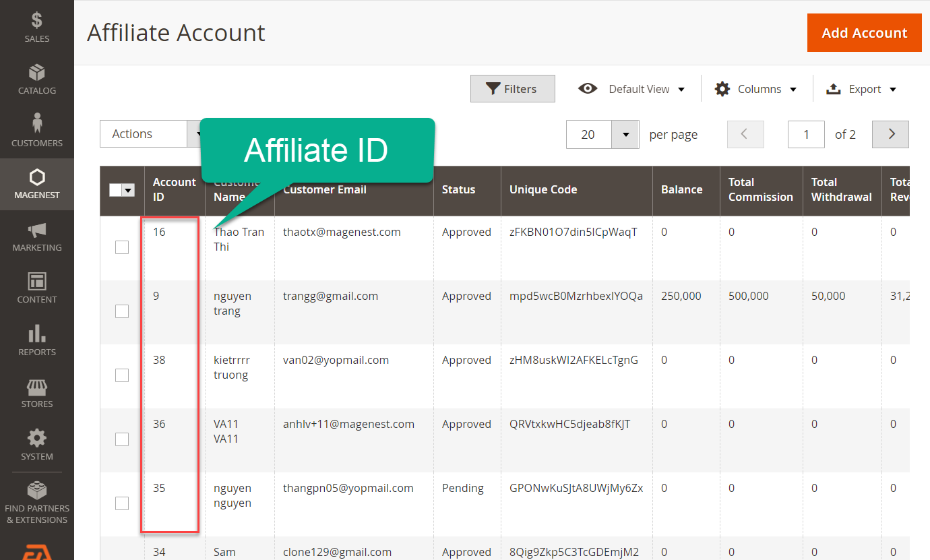The width and height of the screenshot is (930, 560).
Task: Click unique code zFKBN01O7din5ICpWaqT
Action: tap(573, 232)
